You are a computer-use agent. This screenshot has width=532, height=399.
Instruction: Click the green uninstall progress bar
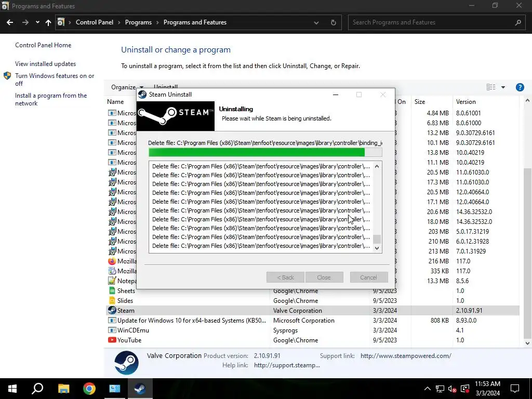(x=265, y=152)
